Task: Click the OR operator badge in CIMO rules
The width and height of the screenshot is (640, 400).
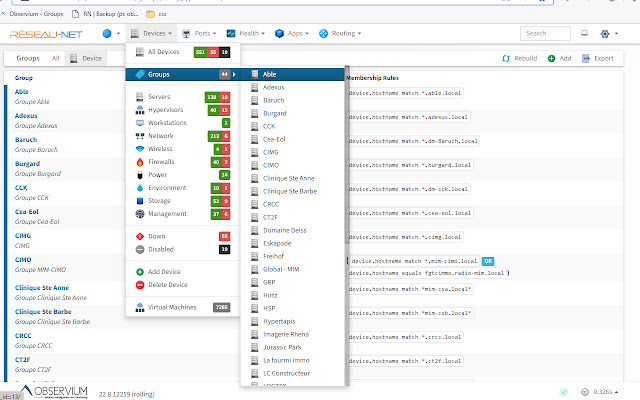Action: (488, 261)
